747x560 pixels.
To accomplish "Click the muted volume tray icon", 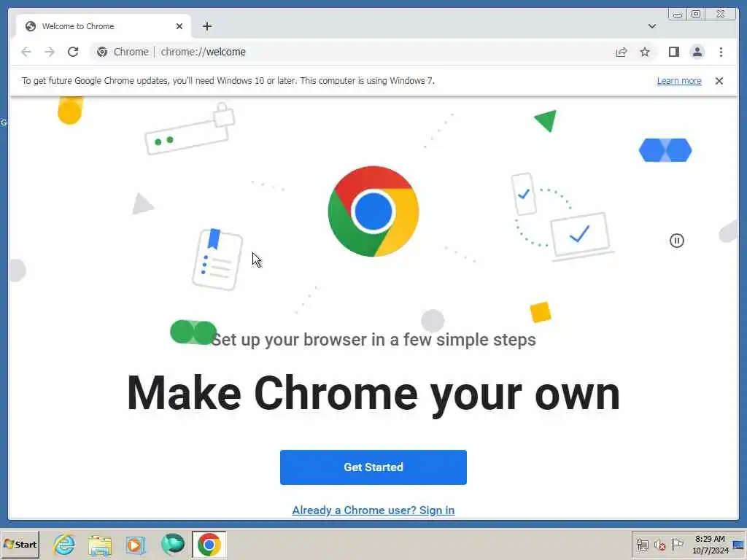I will pyautogui.click(x=659, y=545).
